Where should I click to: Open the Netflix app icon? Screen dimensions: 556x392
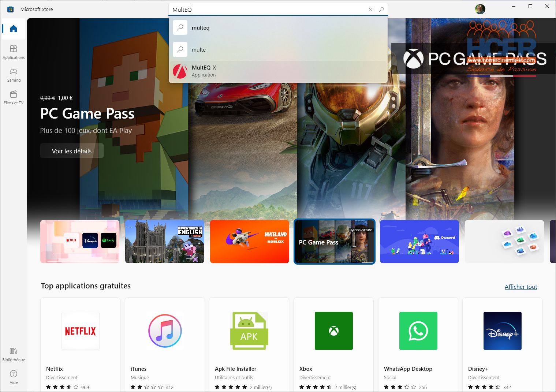(x=81, y=331)
